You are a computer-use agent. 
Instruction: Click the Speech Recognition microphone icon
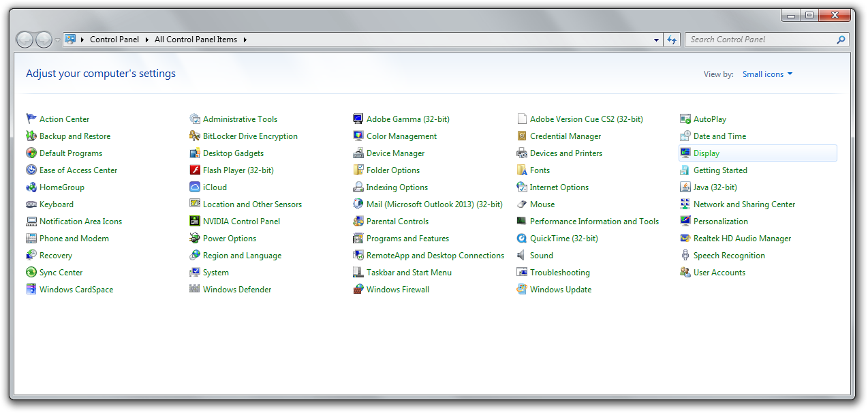[x=685, y=255]
